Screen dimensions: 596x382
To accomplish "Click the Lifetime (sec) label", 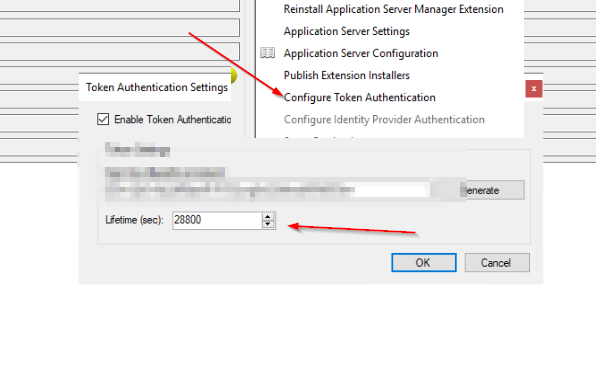I will tap(134, 220).
